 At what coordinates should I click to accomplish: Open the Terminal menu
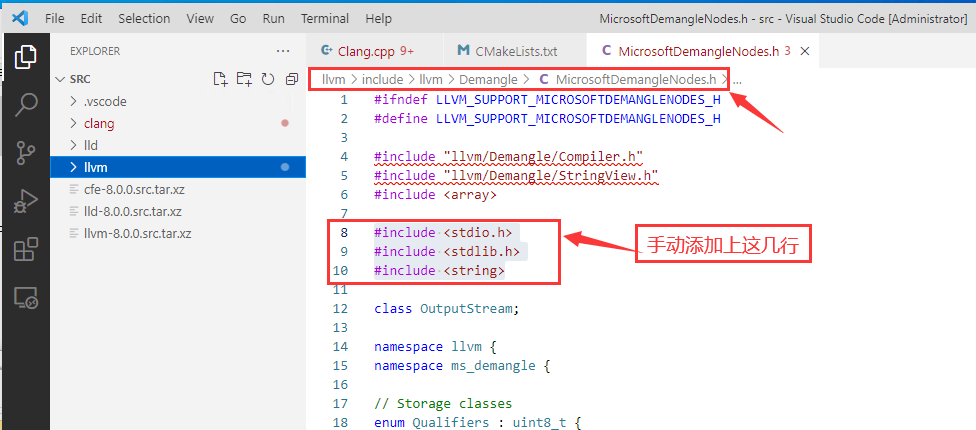coord(325,19)
